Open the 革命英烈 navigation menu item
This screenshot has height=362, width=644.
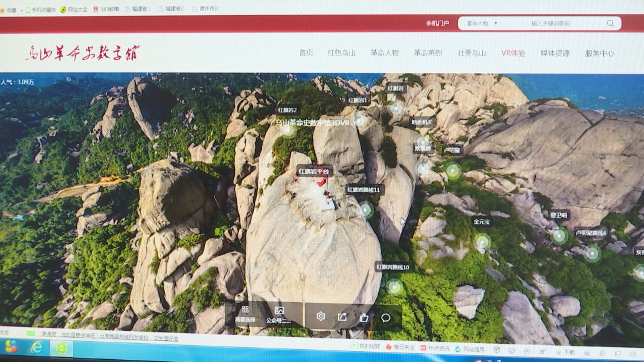click(x=428, y=53)
